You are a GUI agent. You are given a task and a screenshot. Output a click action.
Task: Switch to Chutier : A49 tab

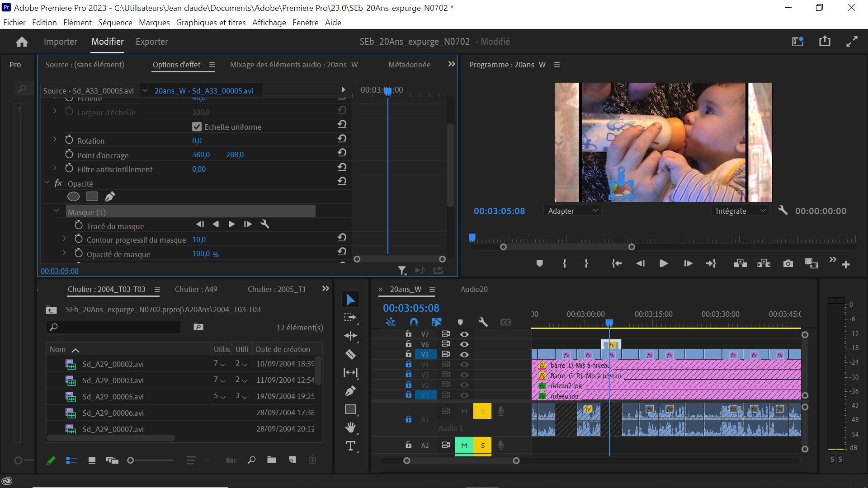[x=196, y=289]
